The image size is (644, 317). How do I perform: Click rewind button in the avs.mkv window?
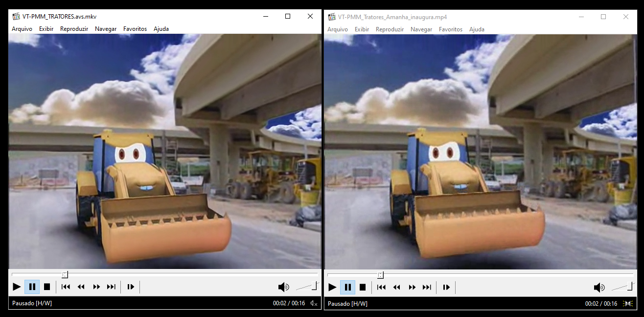point(81,287)
